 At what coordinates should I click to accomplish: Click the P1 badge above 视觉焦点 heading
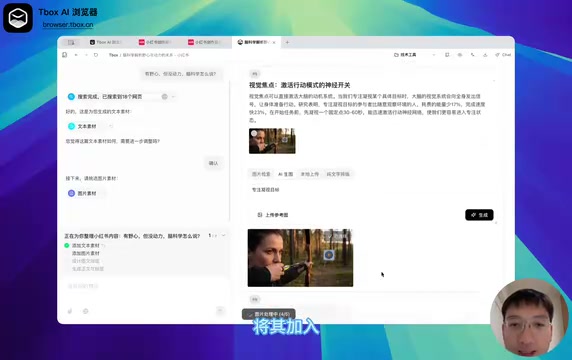click(255, 74)
